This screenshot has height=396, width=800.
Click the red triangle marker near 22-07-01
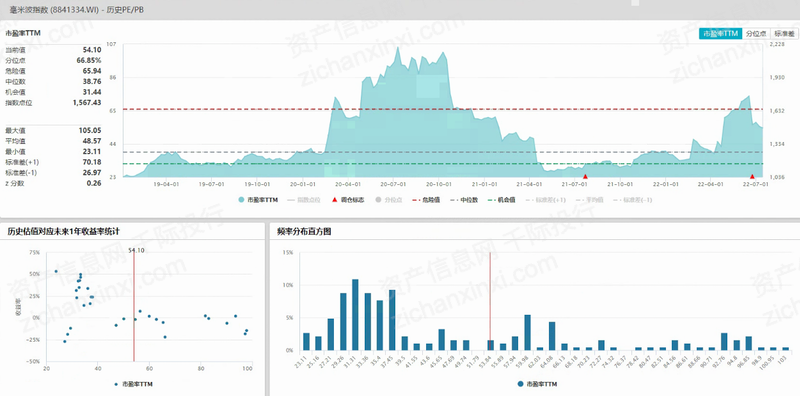(752, 176)
